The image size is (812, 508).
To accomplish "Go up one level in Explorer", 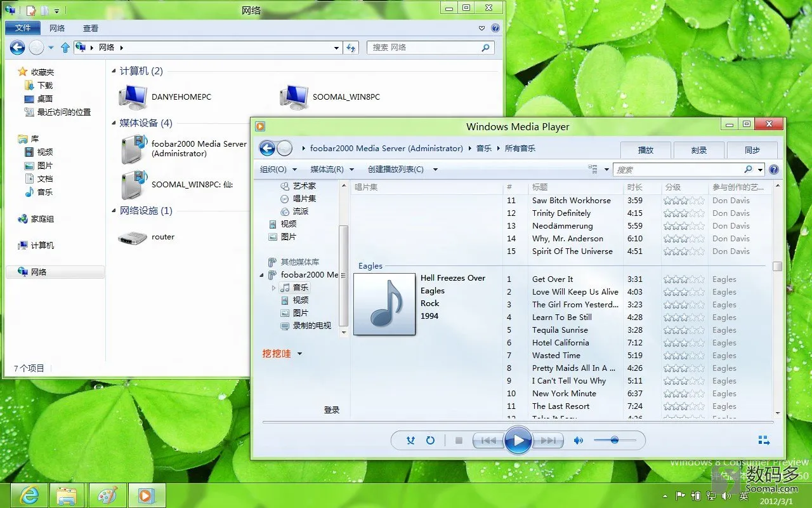I will click(65, 48).
